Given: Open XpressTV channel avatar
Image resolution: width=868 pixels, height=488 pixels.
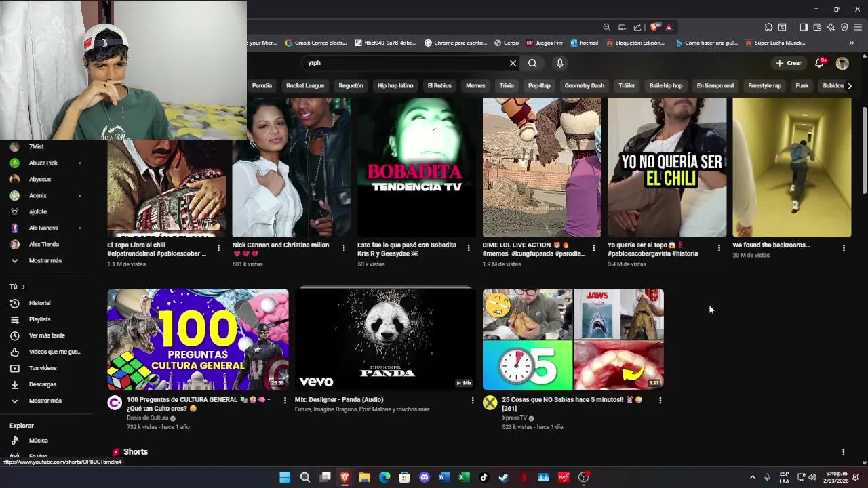Looking at the screenshot, I should pyautogui.click(x=490, y=403).
